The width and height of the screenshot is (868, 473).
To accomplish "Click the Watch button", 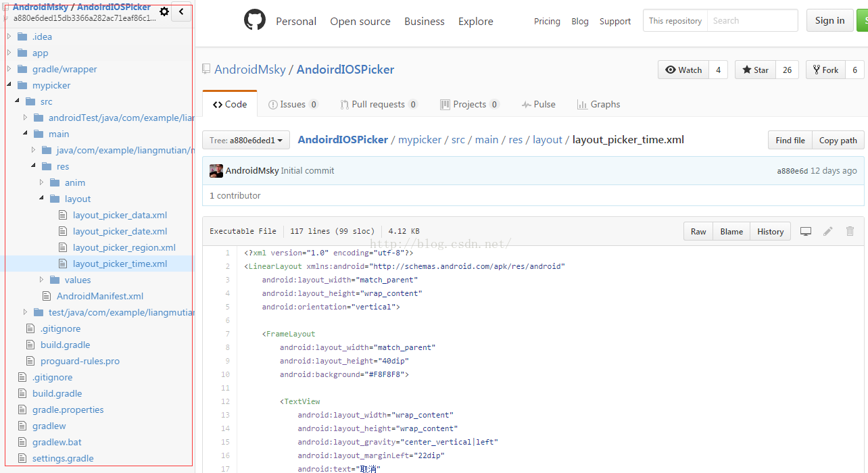I will coord(683,70).
